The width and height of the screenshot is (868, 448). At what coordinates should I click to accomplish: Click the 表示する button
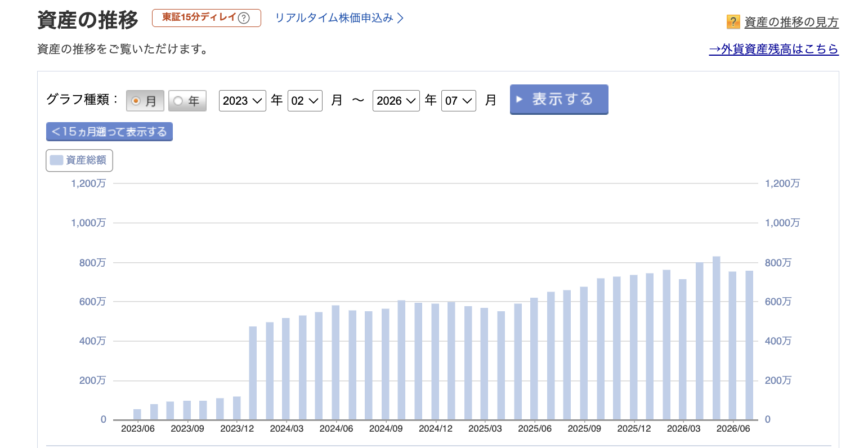pos(559,99)
